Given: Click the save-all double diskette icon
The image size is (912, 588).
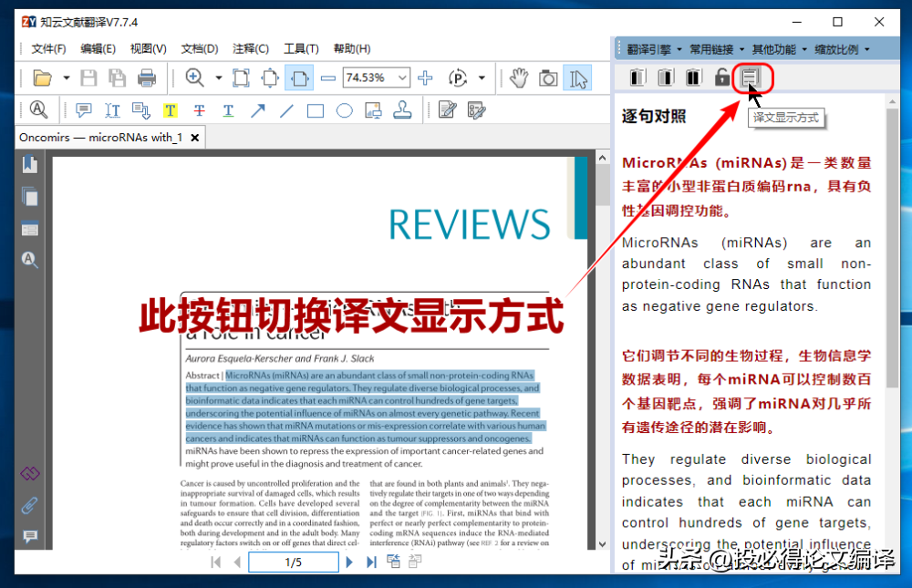Looking at the screenshot, I should [x=117, y=77].
